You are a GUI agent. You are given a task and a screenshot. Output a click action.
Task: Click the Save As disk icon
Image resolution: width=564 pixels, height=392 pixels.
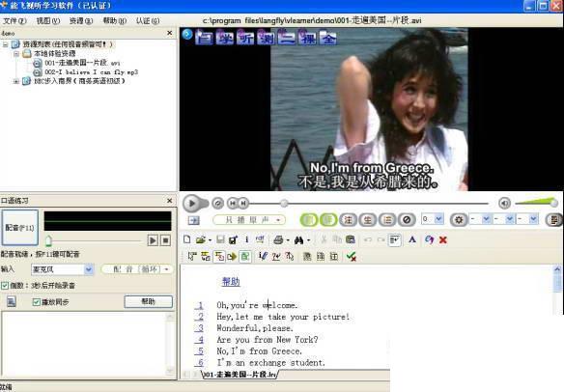pyautogui.click(x=233, y=239)
